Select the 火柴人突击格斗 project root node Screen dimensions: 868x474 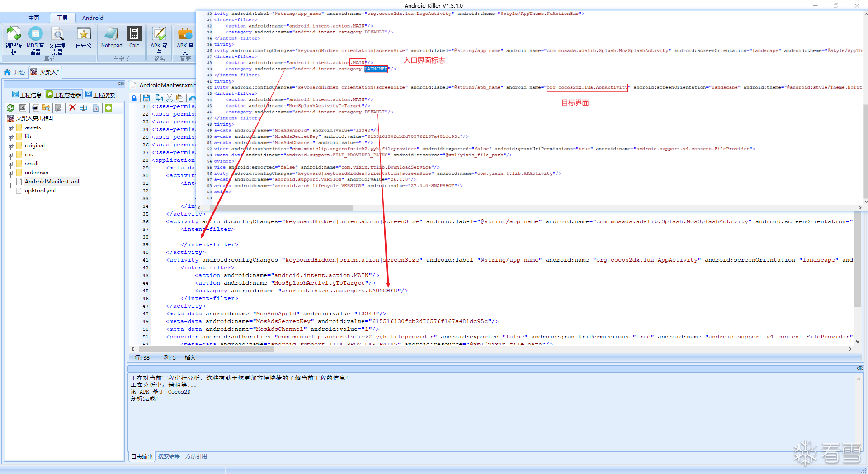coord(35,118)
